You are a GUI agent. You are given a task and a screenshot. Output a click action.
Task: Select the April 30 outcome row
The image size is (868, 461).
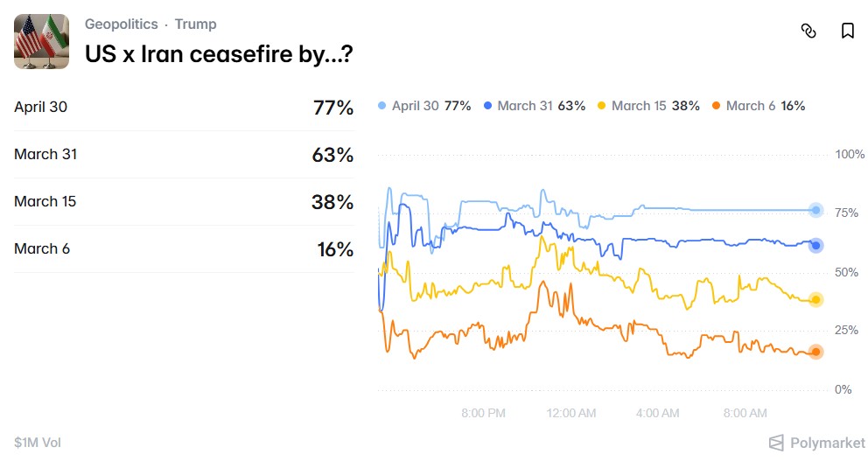(184, 108)
